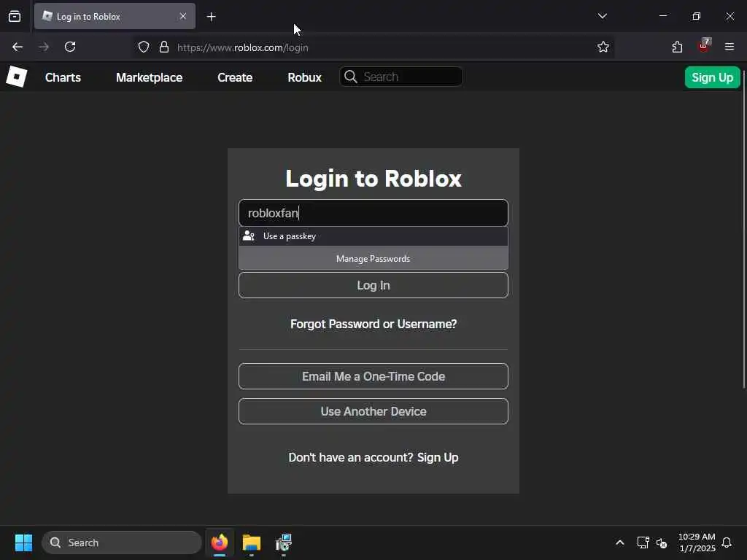Click Use Another Device button
The image size is (747, 560).
(373, 411)
